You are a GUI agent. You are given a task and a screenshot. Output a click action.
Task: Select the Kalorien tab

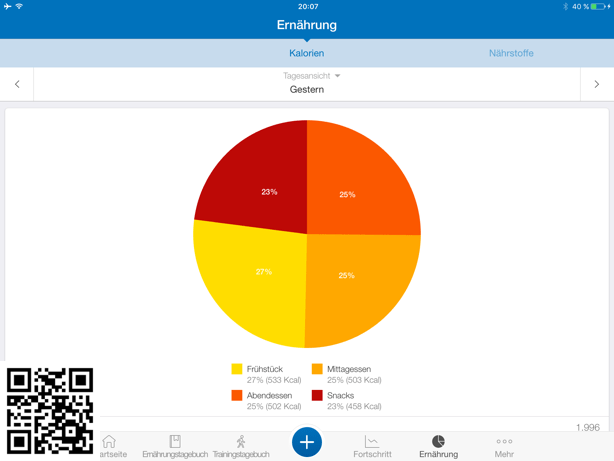[x=307, y=53]
